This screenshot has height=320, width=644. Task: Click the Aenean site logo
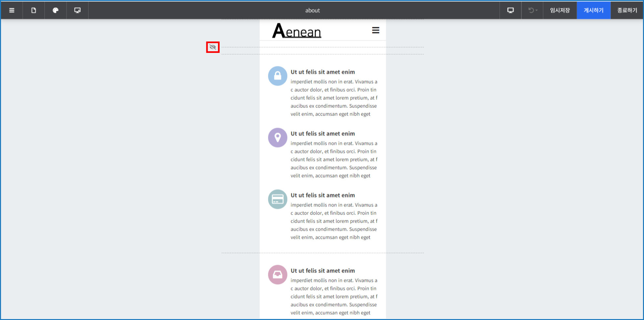click(297, 31)
